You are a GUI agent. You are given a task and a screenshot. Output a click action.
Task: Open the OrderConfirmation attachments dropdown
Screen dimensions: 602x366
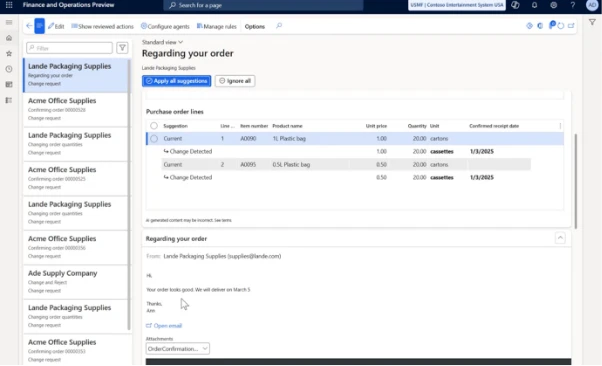pyautogui.click(x=177, y=349)
